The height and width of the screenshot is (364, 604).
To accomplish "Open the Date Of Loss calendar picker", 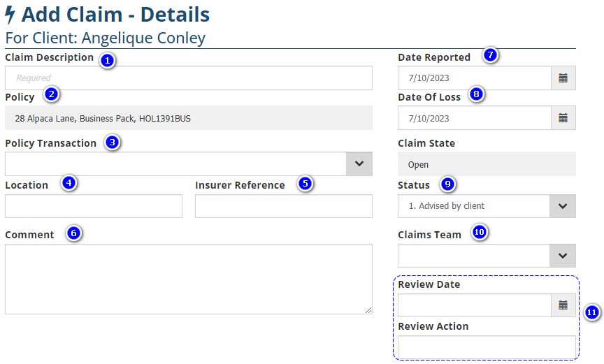I will pyautogui.click(x=563, y=118).
